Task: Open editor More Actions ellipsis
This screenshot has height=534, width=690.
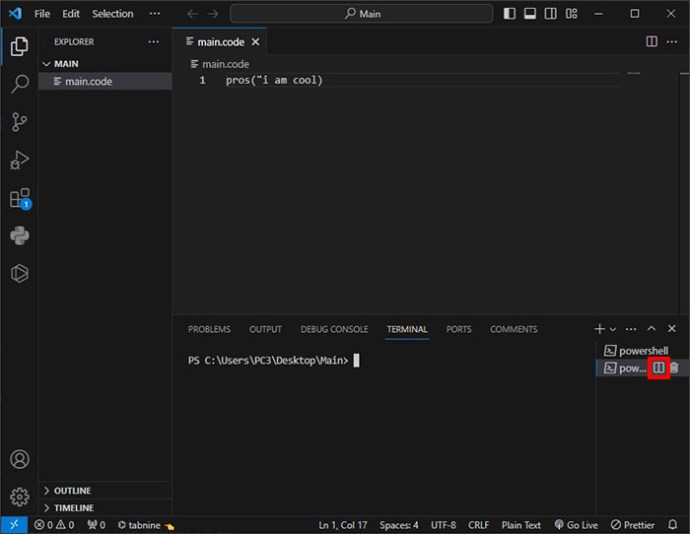Action: pyautogui.click(x=672, y=41)
